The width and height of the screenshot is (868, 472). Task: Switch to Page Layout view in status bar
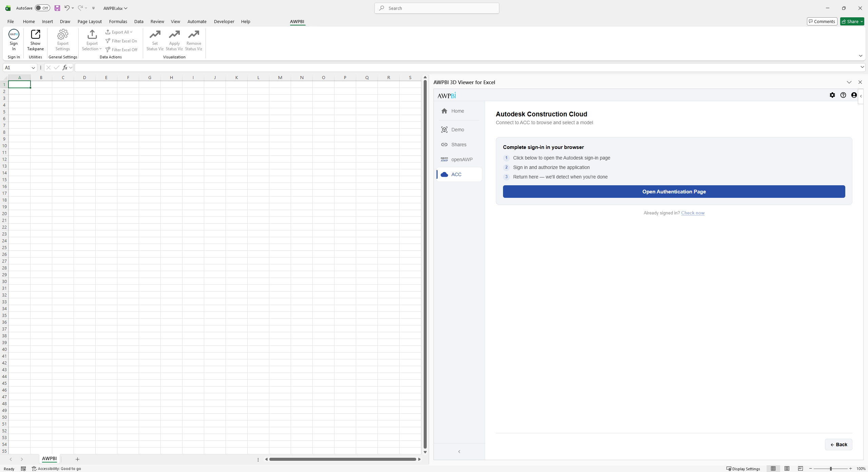787,469
